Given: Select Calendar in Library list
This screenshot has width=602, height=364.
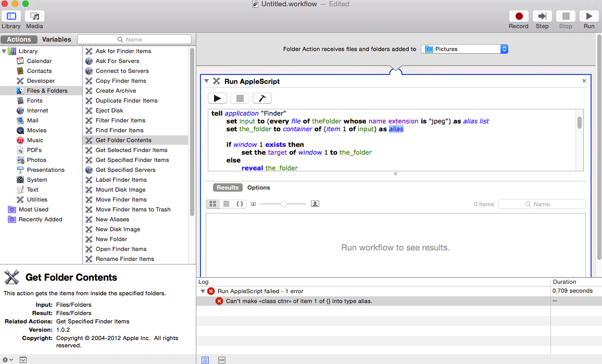Looking at the screenshot, I should pyautogui.click(x=39, y=61).
